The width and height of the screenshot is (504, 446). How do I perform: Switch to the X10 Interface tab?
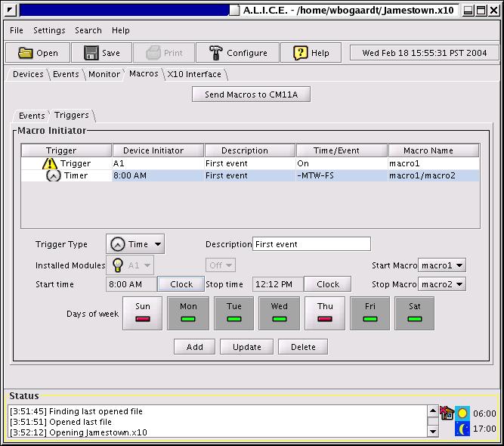194,74
